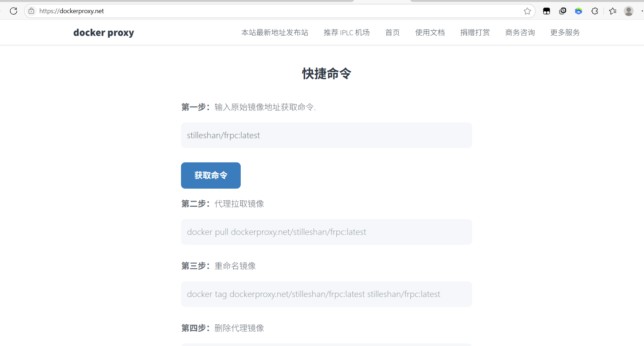Viewport: 644px width, 346px height.
Task: Select the docker pull command field
Action: 326,232
